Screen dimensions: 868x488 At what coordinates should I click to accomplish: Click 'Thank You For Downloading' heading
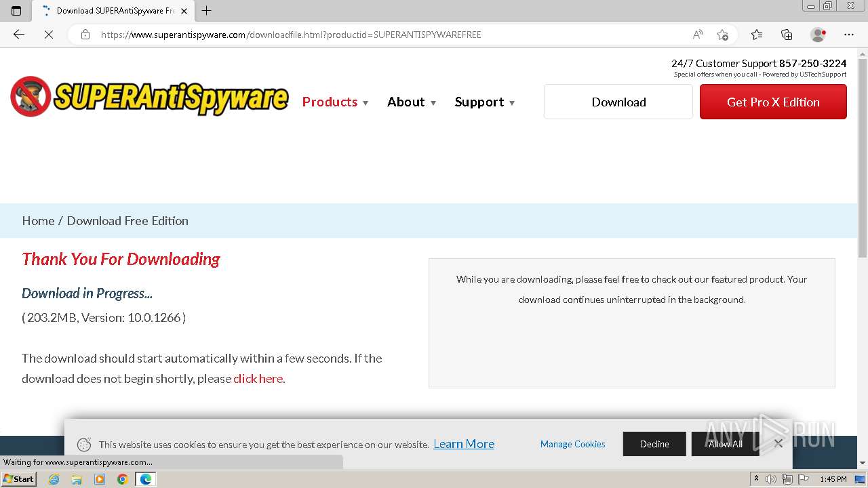121,259
